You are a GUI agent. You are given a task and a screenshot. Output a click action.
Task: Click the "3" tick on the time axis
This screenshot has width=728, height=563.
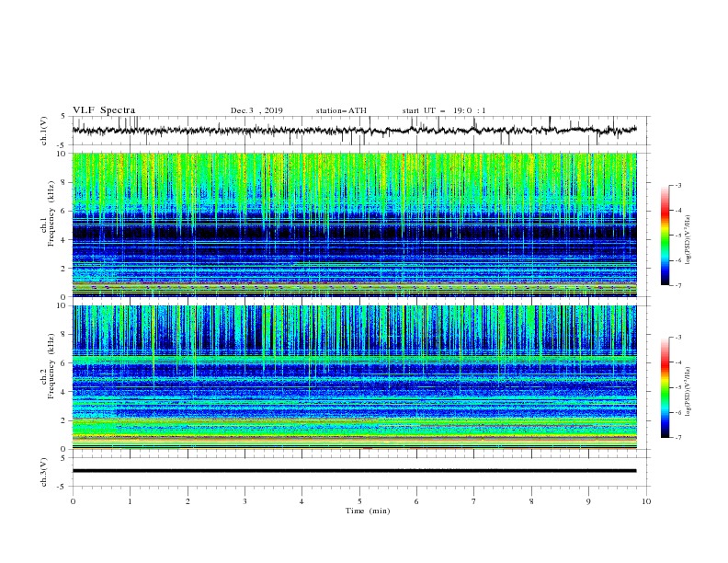(245, 501)
